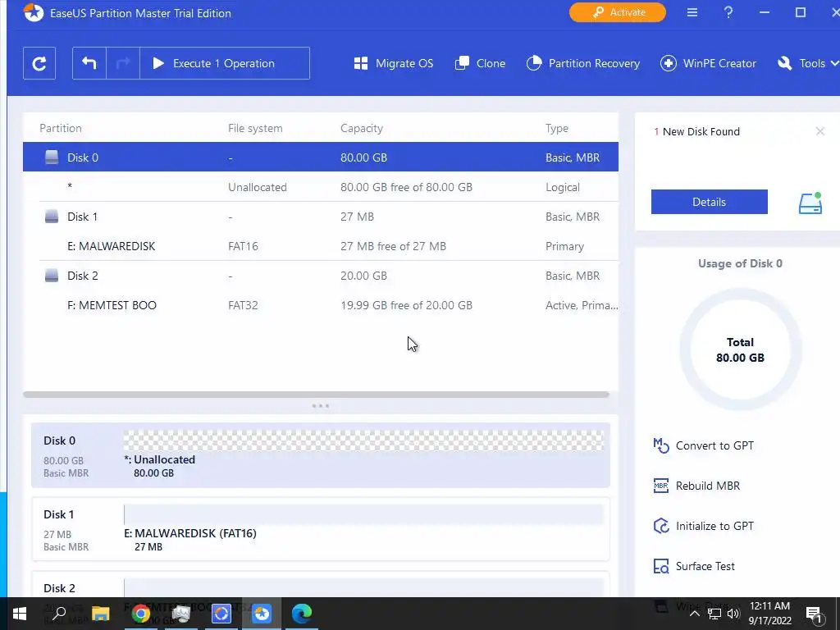Click the orange Activate button
This screenshot has width=840, height=630.
coord(617,12)
